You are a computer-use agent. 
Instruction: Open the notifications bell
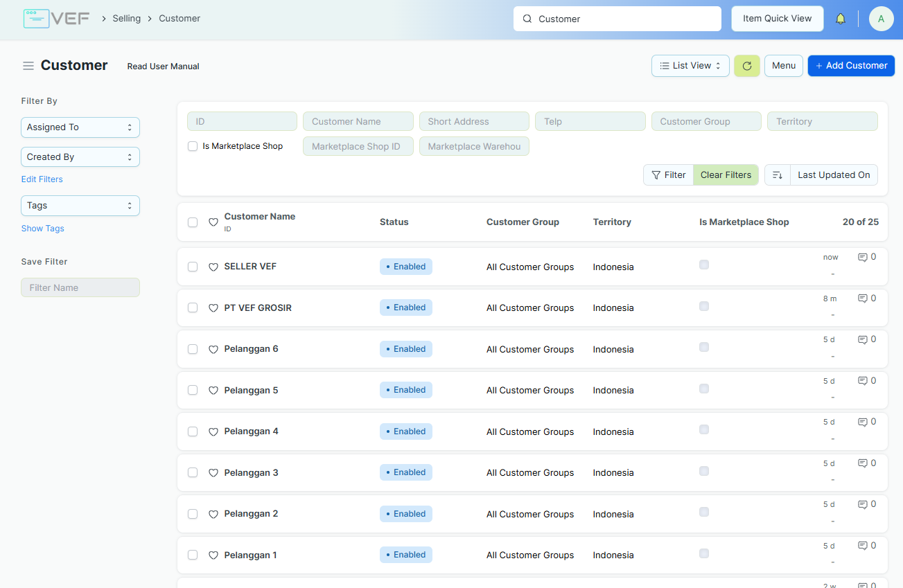point(841,19)
